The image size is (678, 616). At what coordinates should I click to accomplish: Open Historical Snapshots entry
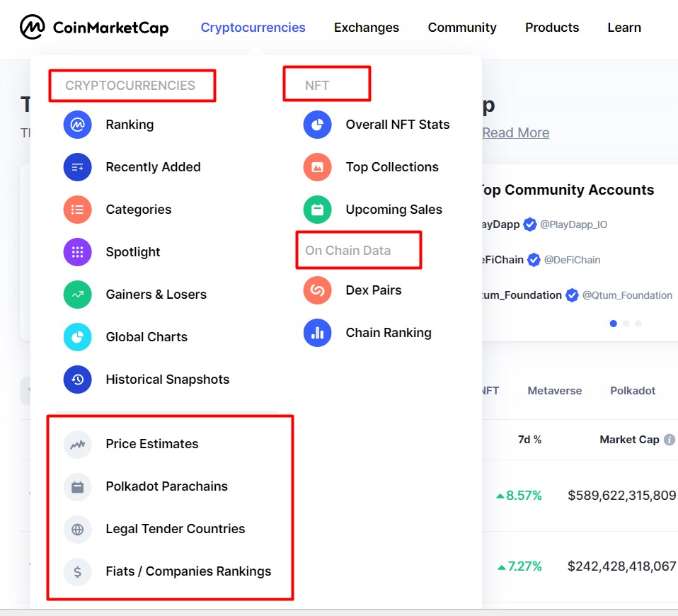(x=168, y=380)
